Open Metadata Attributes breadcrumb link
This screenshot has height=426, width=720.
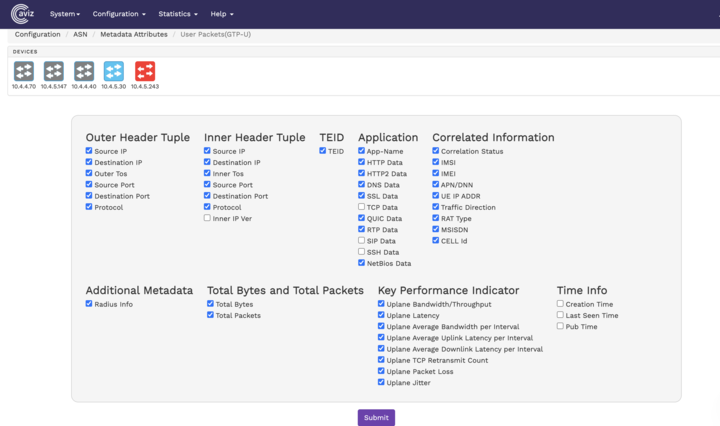(x=133, y=34)
